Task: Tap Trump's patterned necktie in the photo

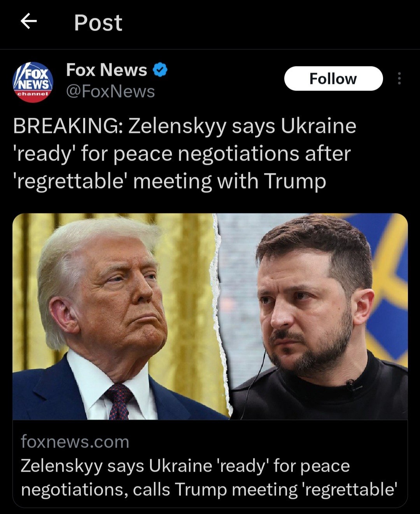Action: point(119,401)
